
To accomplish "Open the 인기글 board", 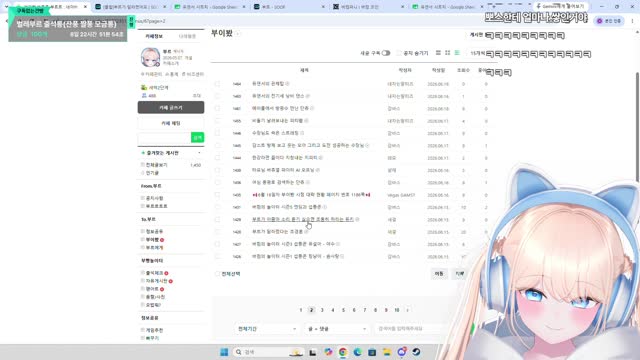I will click(x=152, y=173).
